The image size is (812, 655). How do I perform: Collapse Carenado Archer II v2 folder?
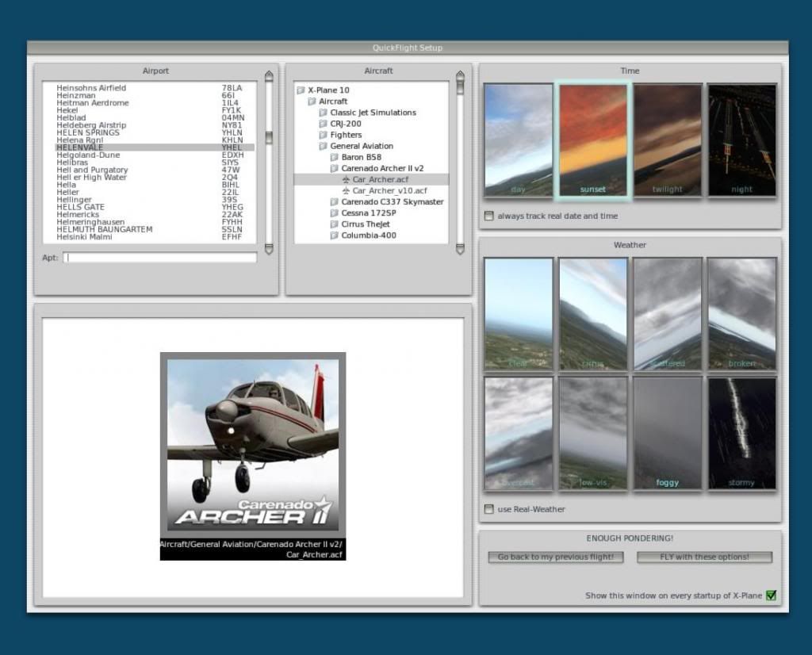tap(335, 168)
